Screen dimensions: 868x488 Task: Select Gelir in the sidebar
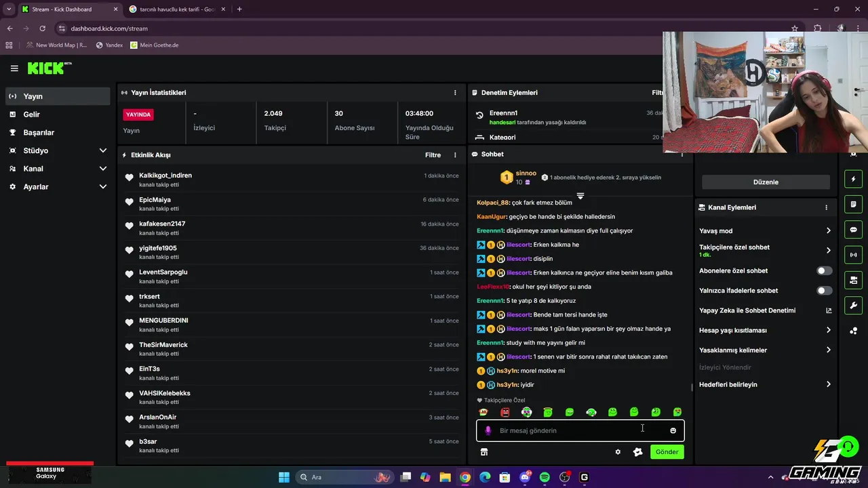pos(58,115)
